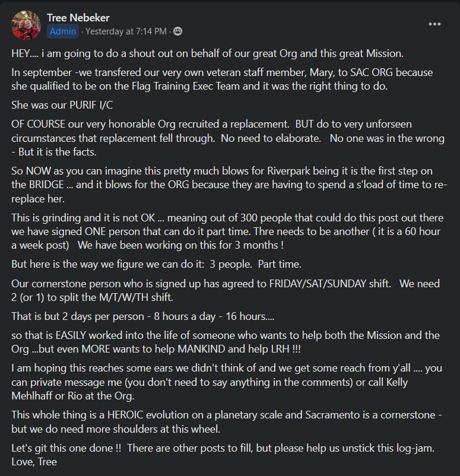The height and width of the screenshot is (476, 460).
Task: Open the post options three-dot menu
Action: tap(434, 24)
